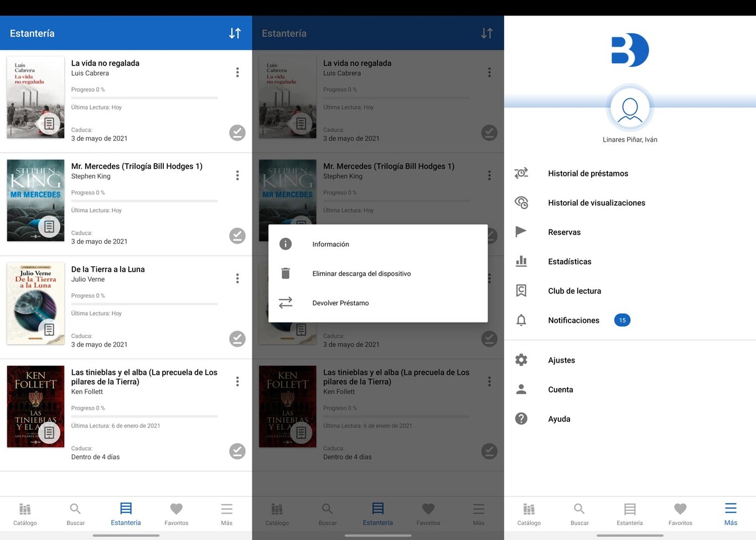
Task: Open the three-dot menu for La vida no regalada
Action: tap(237, 72)
